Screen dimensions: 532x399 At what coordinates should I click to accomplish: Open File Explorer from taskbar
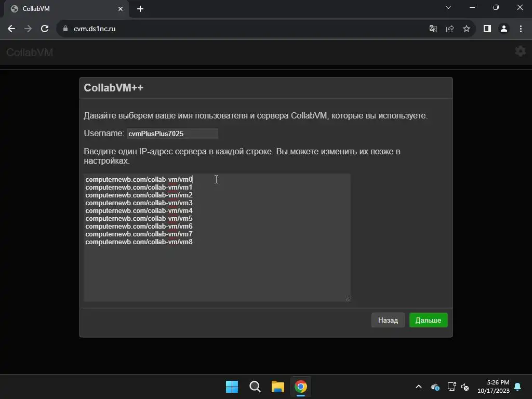[x=277, y=387]
